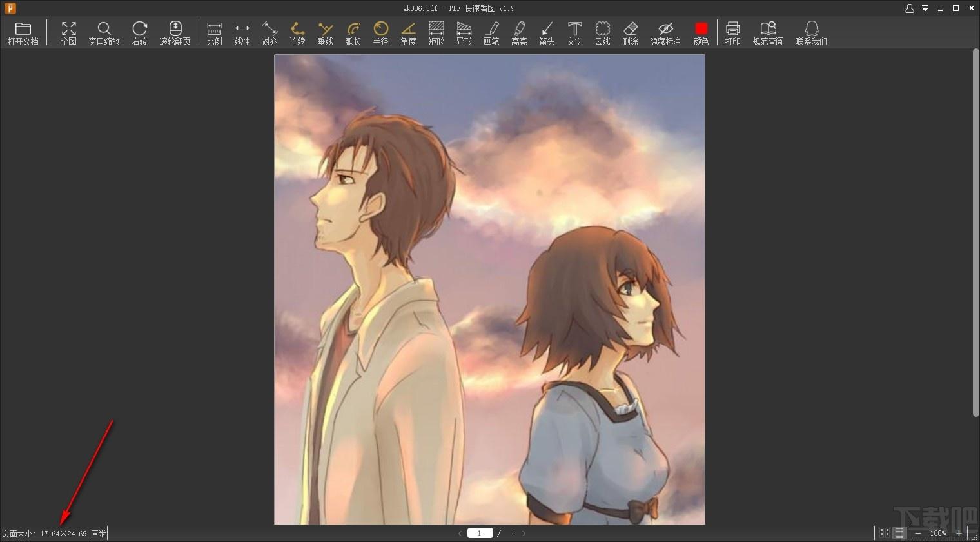Click the 删除 eraser delete tool
Screen dimensions: 980x542
click(630, 34)
